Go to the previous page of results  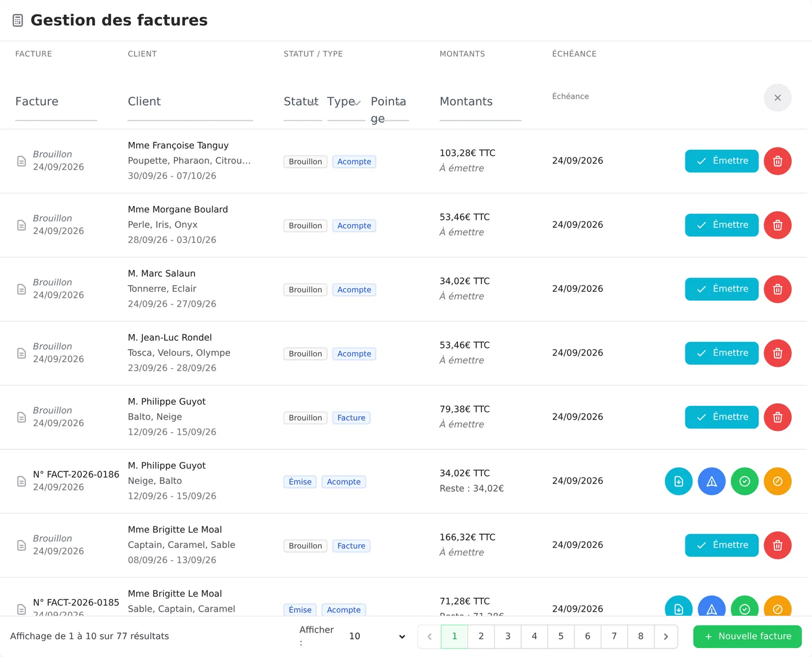tap(429, 637)
